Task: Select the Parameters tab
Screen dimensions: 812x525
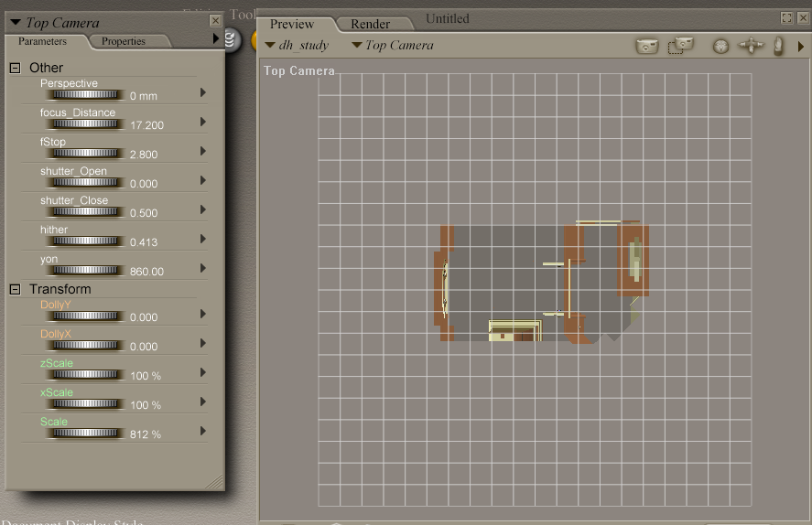Action: coord(42,41)
